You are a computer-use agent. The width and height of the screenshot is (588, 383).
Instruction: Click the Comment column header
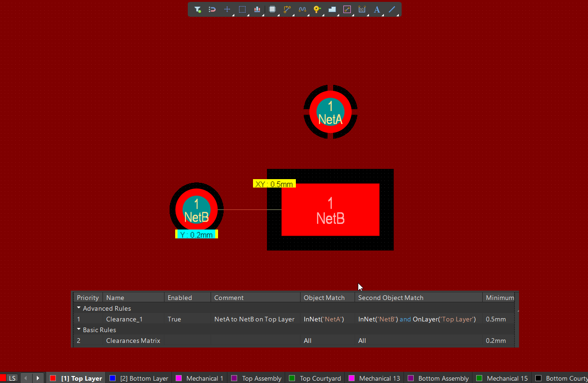pos(255,298)
